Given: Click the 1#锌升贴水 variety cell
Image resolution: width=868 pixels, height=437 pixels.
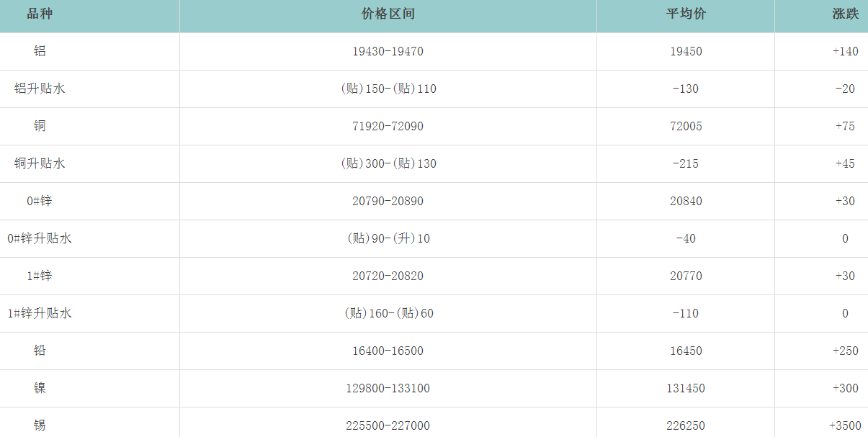Looking at the screenshot, I should pyautogui.click(x=40, y=313).
